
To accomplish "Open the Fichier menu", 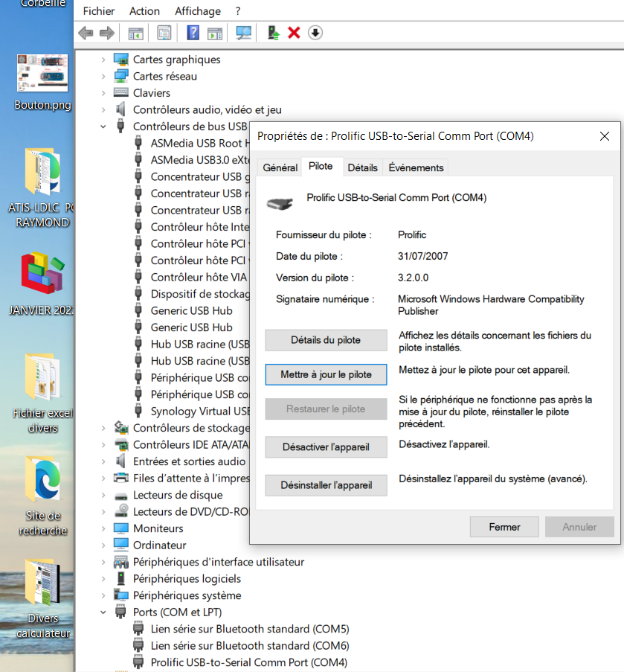I will pos(98,11).
